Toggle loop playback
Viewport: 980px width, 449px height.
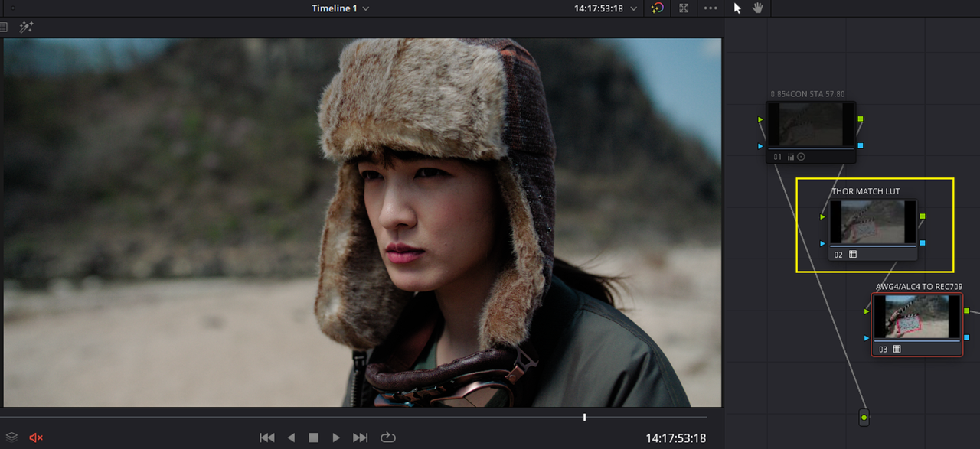[387, 438]
